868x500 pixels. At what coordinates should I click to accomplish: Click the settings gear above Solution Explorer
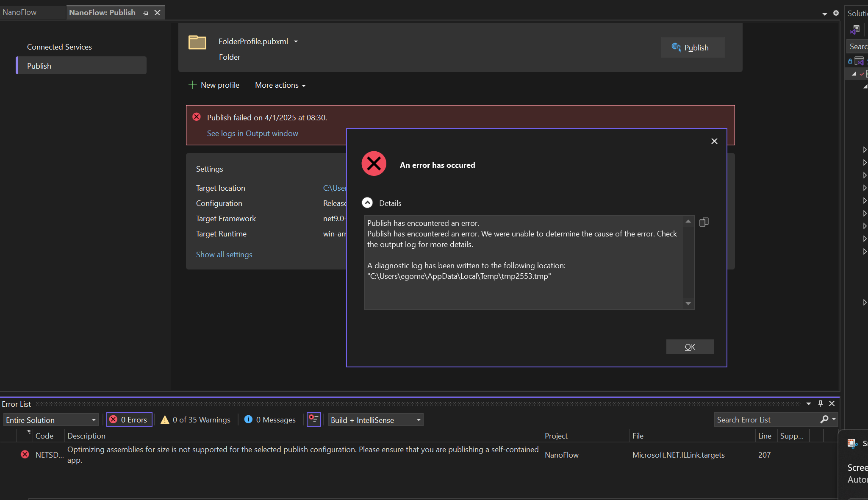click(x=837, y=13)
